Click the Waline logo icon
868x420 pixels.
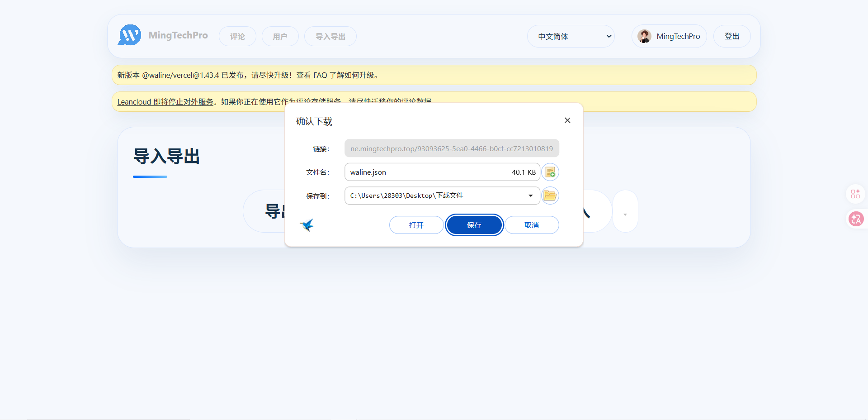(x=129, y=35)
